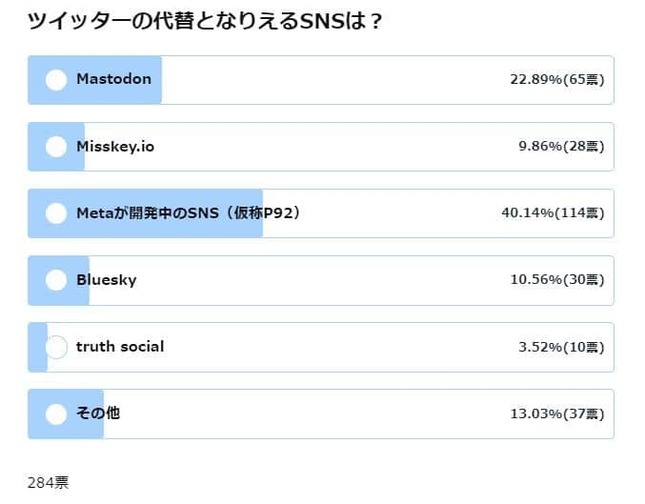Pick the Bluesky radio button
This screenshot has width=645, height=504.
coord(57,280)
